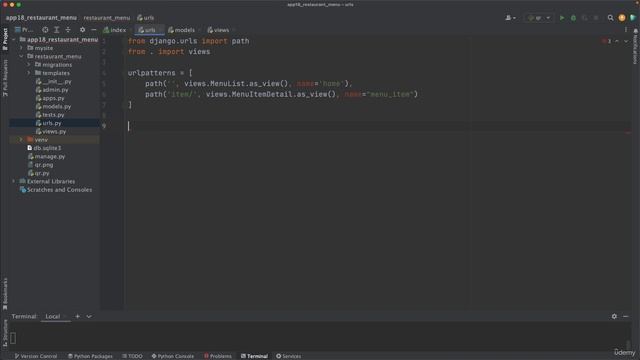Open qr.py in project tree
This screenshot has width=640, height=360.
38,173
